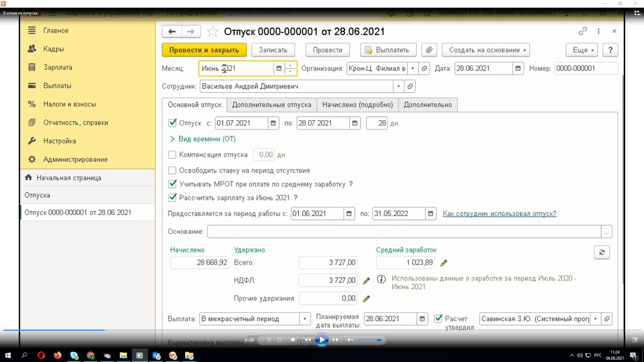Image resolution: width=644 pixels, height=362 pixels.
Task: Add document to favorites with star icon
Action: tap(213, 32)
